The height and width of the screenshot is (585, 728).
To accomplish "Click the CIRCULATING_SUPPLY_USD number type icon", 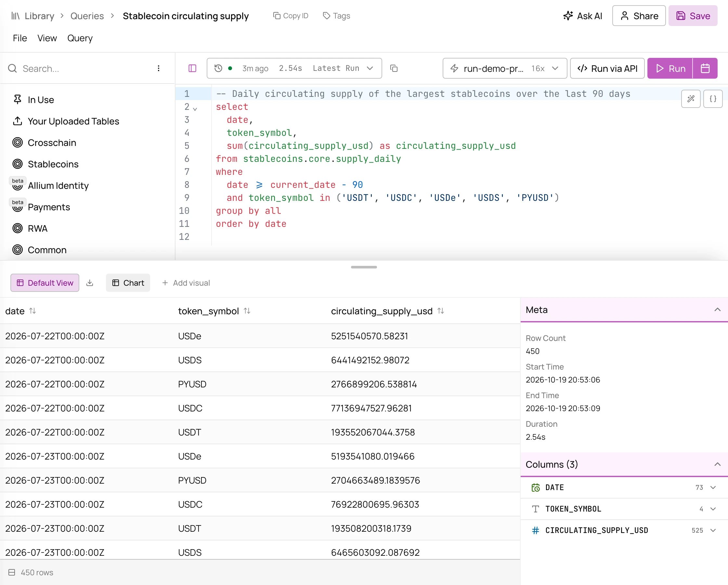I will coord(536,530).
